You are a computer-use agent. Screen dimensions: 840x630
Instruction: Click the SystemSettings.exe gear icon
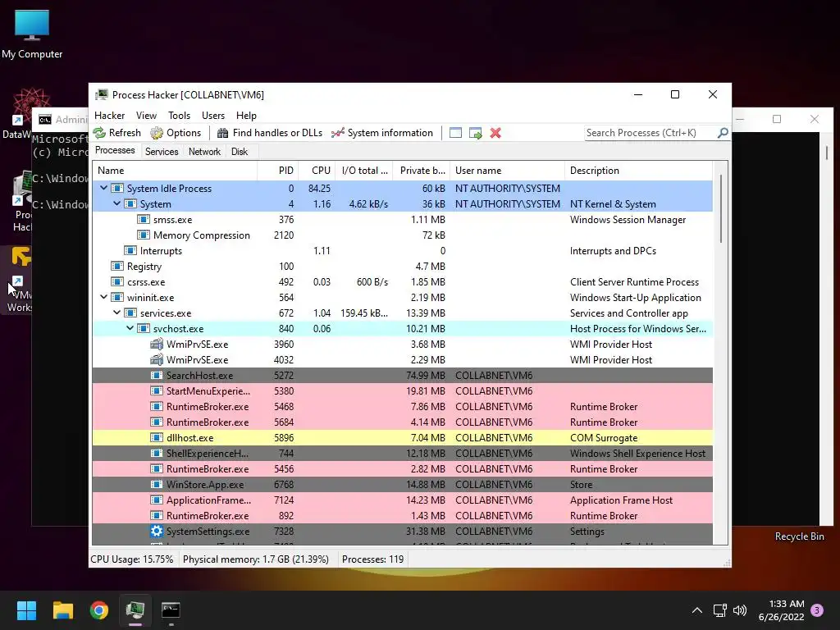(x=157, y=531)
